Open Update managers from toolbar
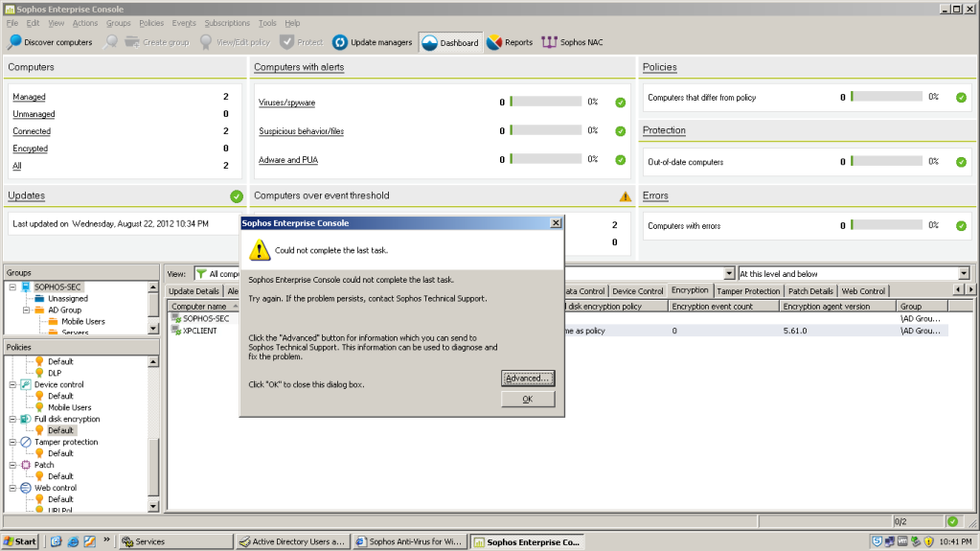This screenshot has height=551, width=980. 373,42
